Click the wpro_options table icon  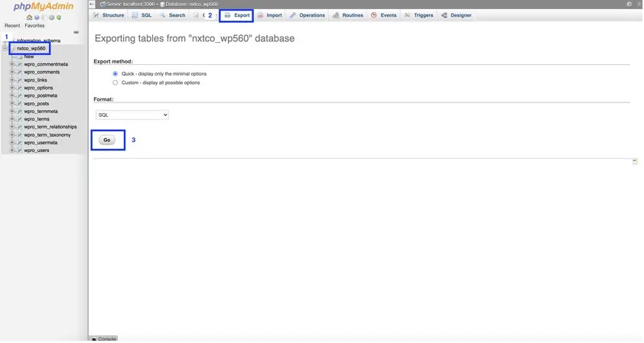[x=19, y=88]
